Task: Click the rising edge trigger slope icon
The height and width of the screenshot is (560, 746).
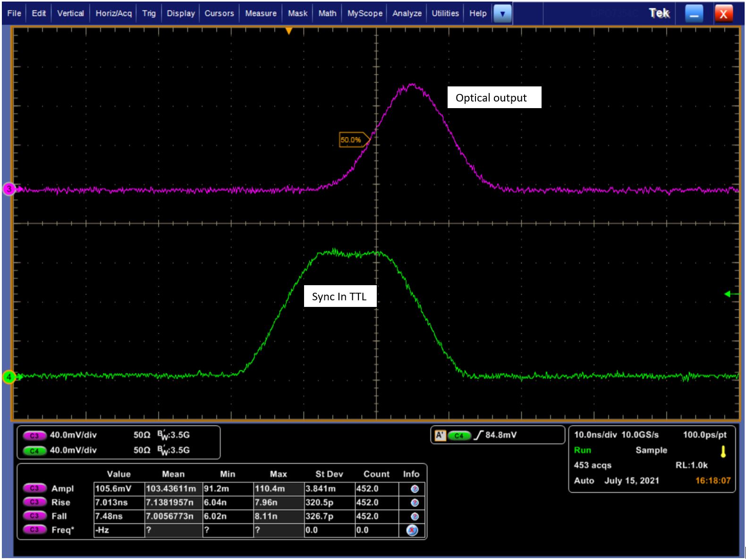Action: (x=478, y=435)
